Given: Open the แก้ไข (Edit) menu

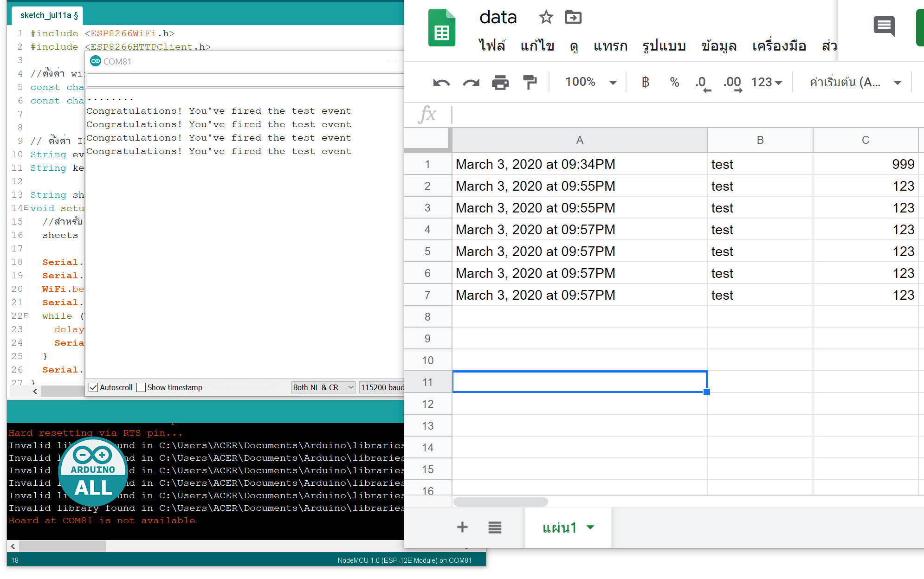Looking at the screenshot, I should click(537, 45).
